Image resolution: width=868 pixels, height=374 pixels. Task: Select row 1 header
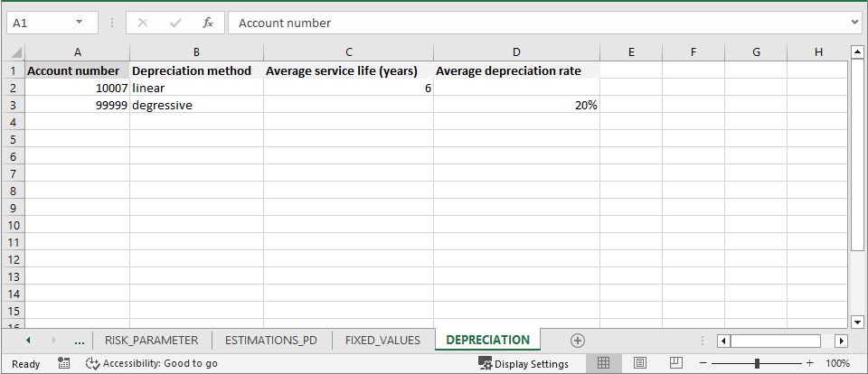coord(14,70)
